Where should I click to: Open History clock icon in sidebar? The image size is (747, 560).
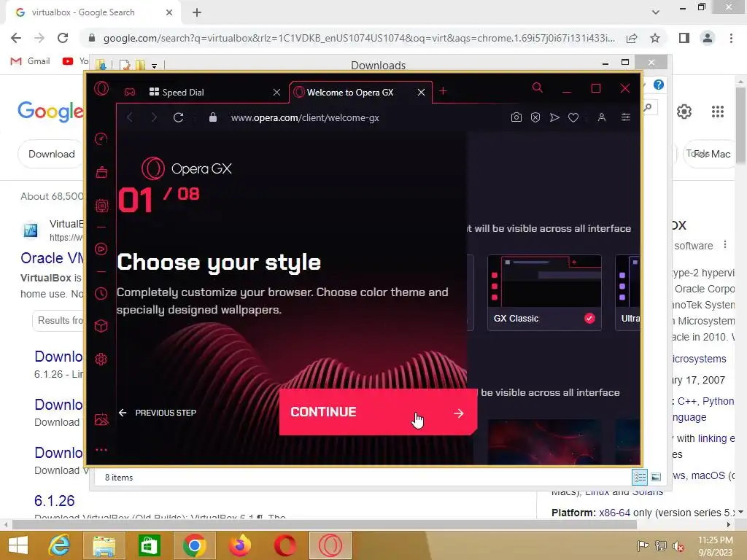[101, 293]
